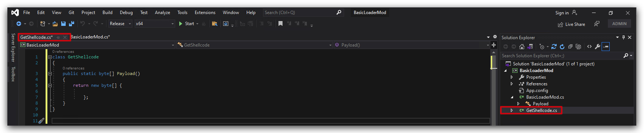
Task: Open the Server Explorer side tab
Action: click(x=13, y=47)
